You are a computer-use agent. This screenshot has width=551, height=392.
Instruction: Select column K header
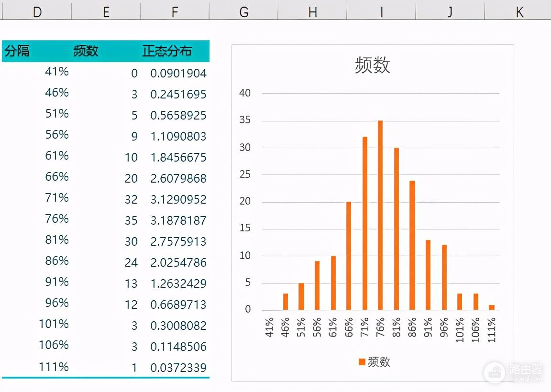[x=519, y=11]
